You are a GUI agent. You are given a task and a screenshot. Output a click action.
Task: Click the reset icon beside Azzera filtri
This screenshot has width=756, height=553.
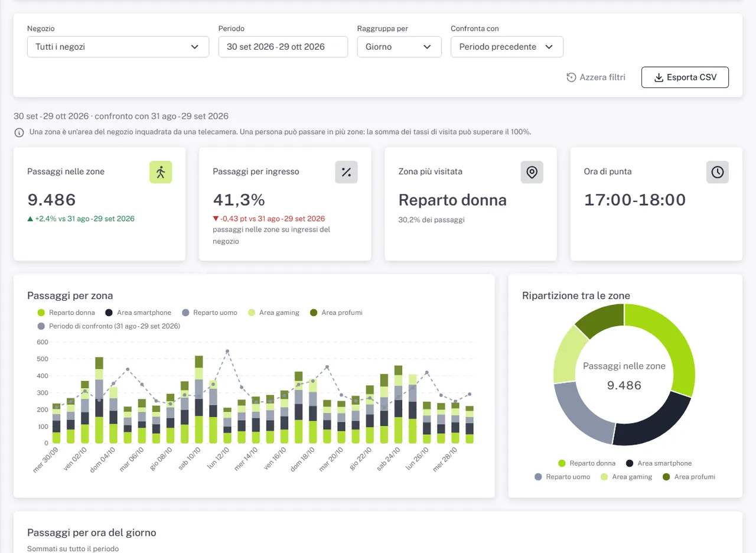[571, 77]
